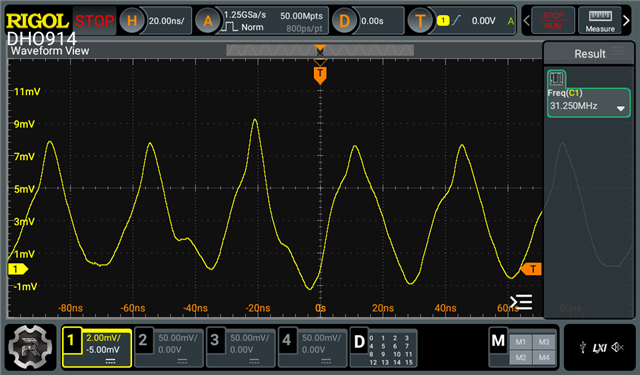Screen dimensions: 640x375
Task: Open the Result panel menu lines icon
Action: pos(618,51)
